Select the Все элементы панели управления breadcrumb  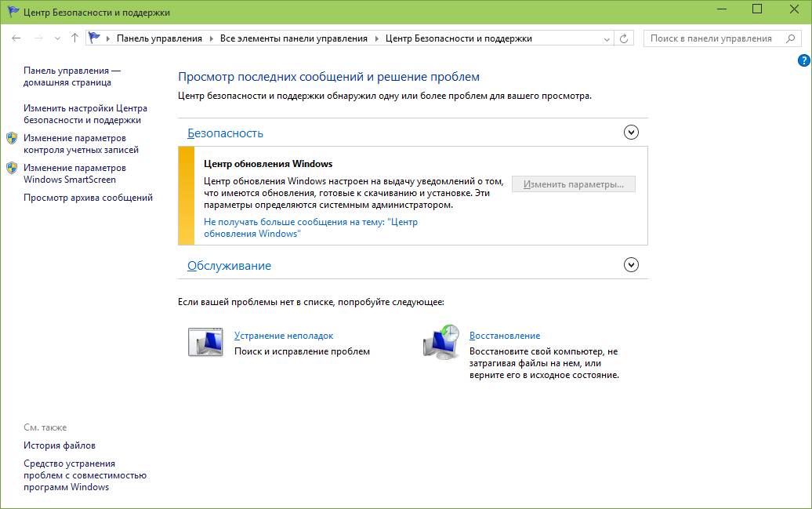point(294,38)
